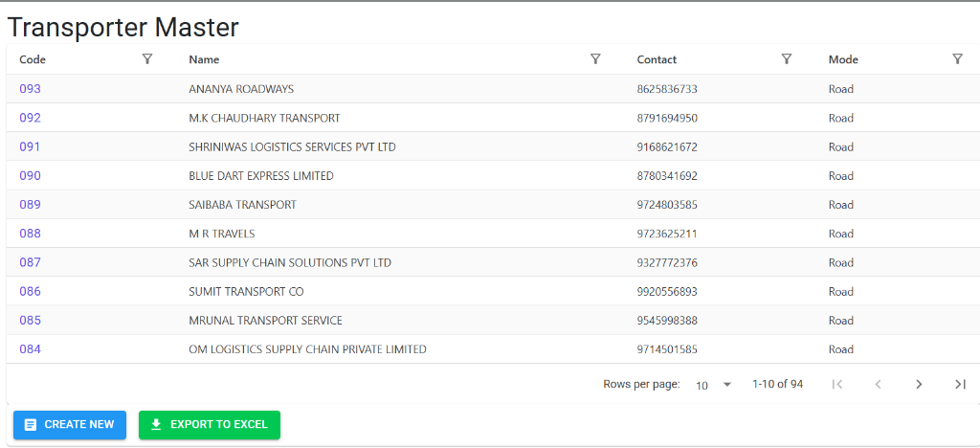Open transporter code 087 link
Screen dimensions: 980x448
[x=30, y=262]
